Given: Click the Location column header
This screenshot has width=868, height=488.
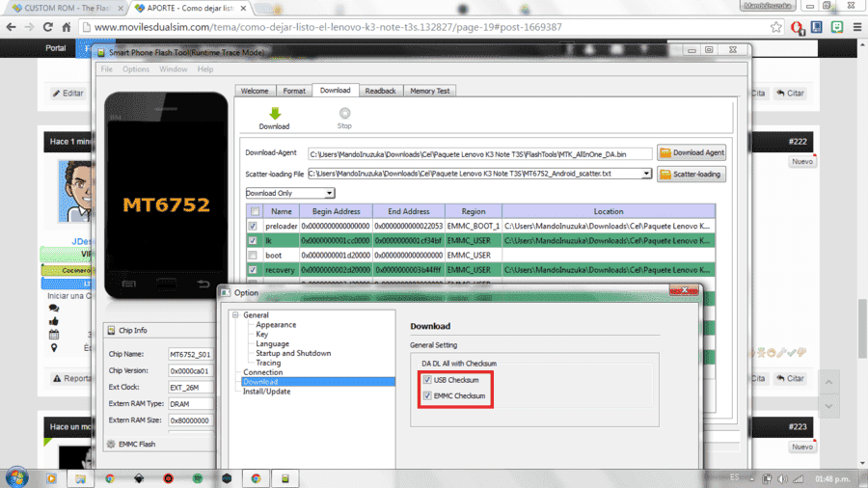Looking at the screenshot, I should (x=609, y=211).
